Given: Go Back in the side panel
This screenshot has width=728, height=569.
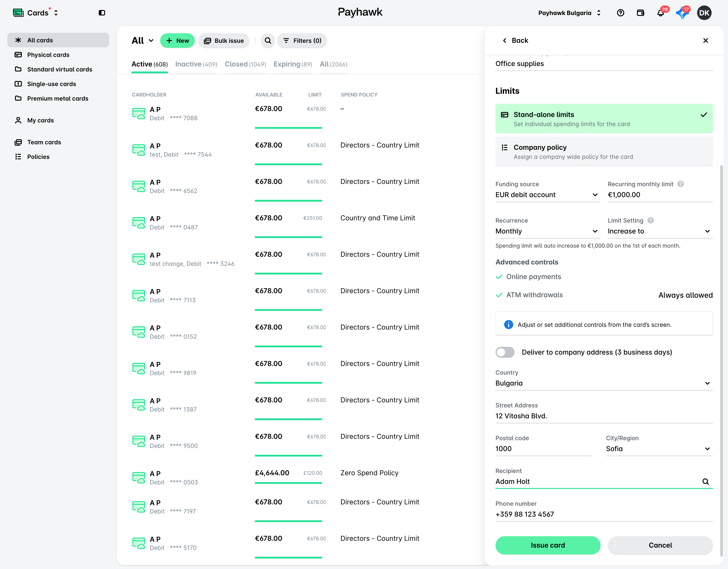Looking at the screenshot, I should [x=515, y=40].
